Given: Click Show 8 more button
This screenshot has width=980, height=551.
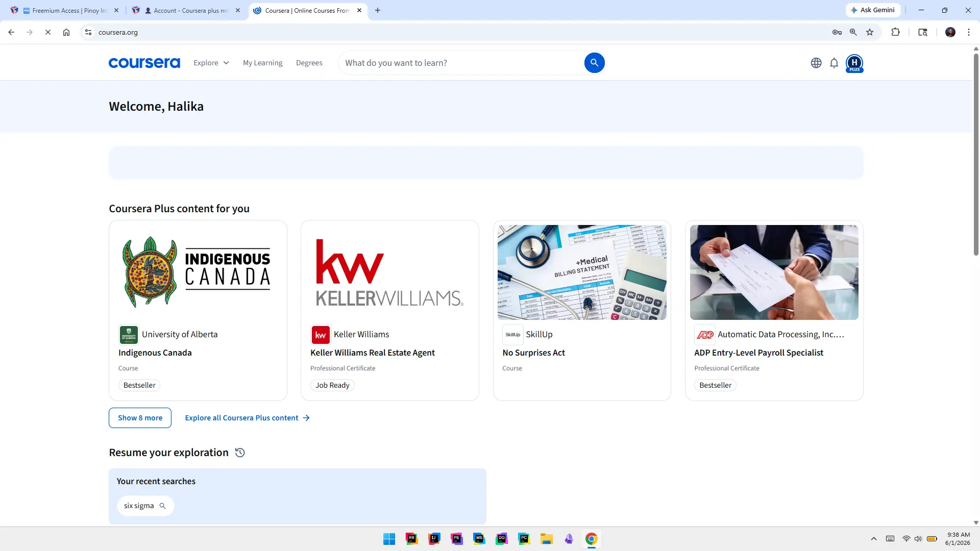Looking at the screenshot, I should click(x=140, y=418).
